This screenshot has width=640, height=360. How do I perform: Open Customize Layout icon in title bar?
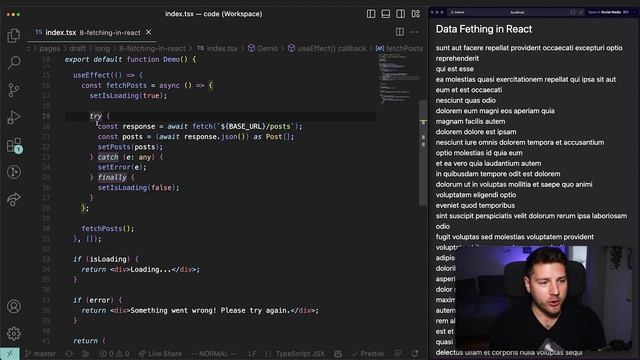(416, 14)
